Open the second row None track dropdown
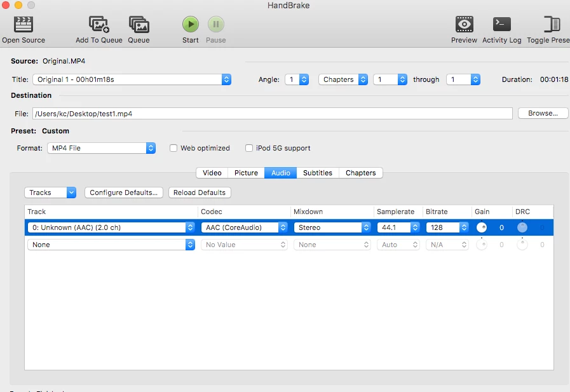This screenshot has width=570, height=392. [x=111, y=245]
